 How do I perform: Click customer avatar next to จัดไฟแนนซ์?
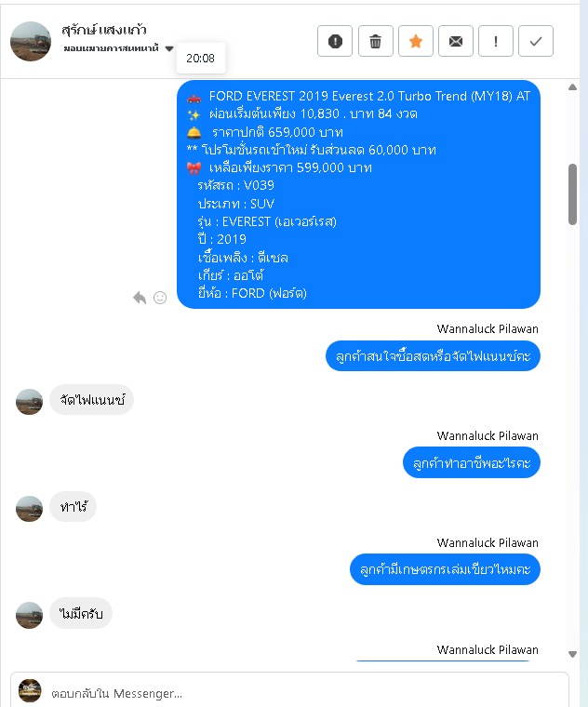30,402
